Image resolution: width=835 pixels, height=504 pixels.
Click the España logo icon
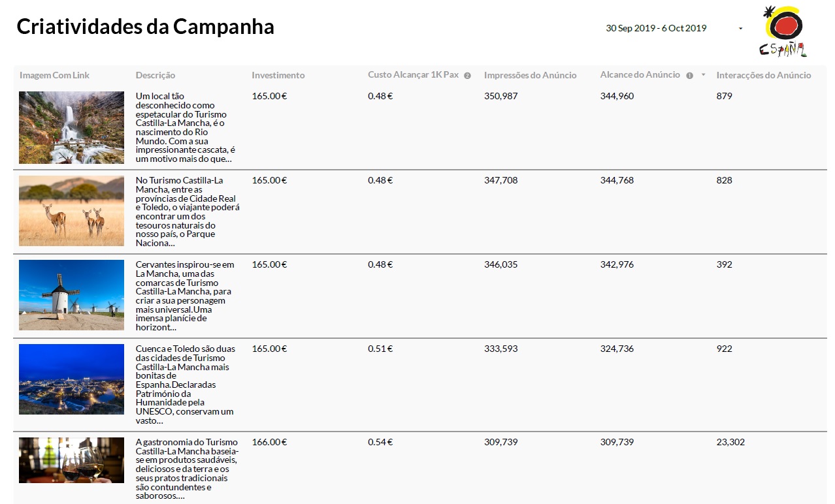coord(783,31)
